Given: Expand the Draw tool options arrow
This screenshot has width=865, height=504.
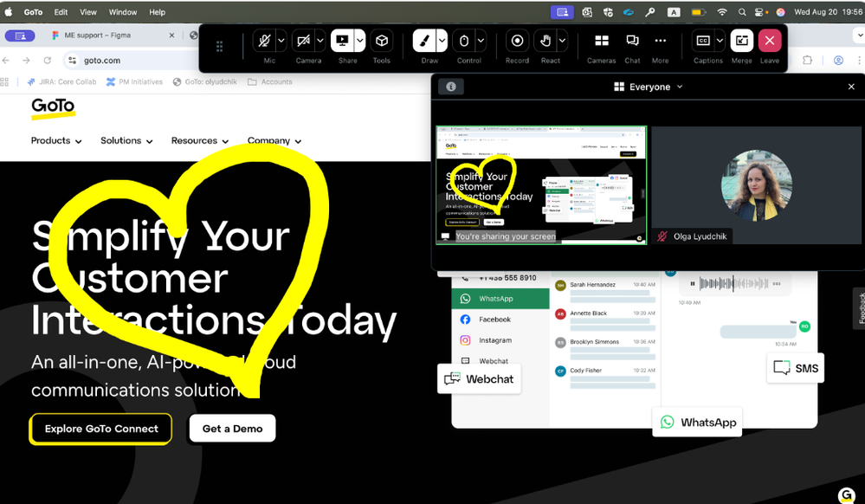Looking at the screenshot, I should point(442,41).
